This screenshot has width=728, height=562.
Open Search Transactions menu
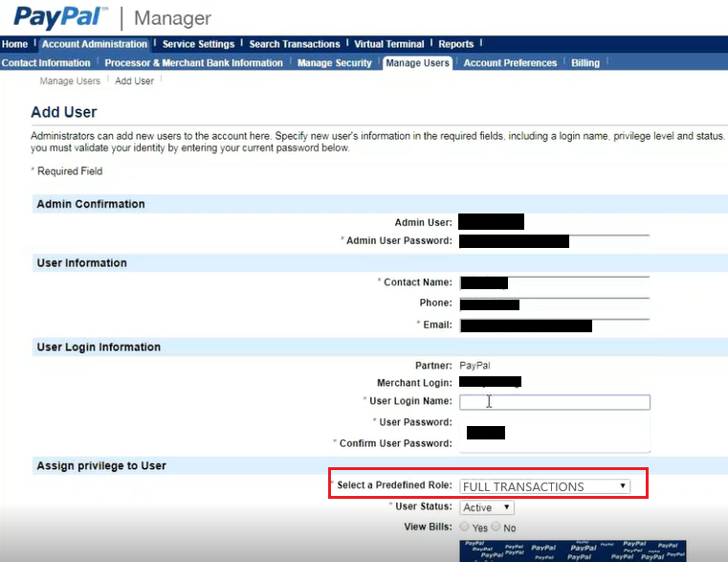point(295,44)
